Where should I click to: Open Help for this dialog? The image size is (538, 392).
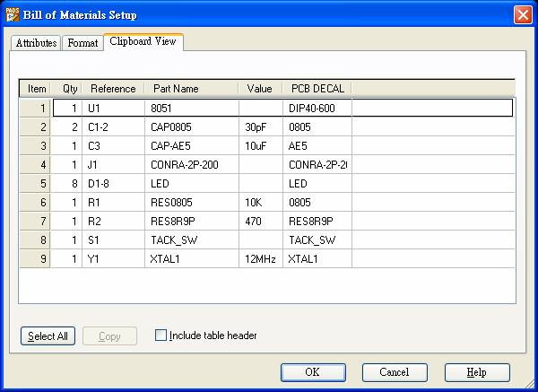point(477,372)
